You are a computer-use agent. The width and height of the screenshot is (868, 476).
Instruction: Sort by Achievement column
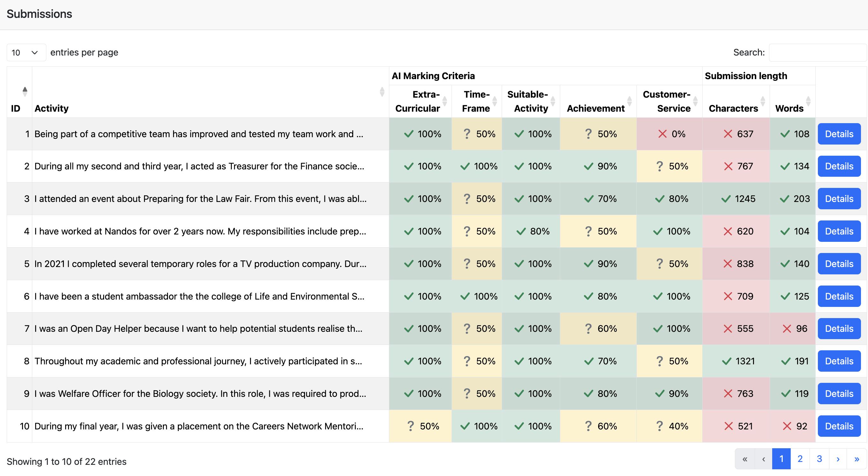pos(629,101)
